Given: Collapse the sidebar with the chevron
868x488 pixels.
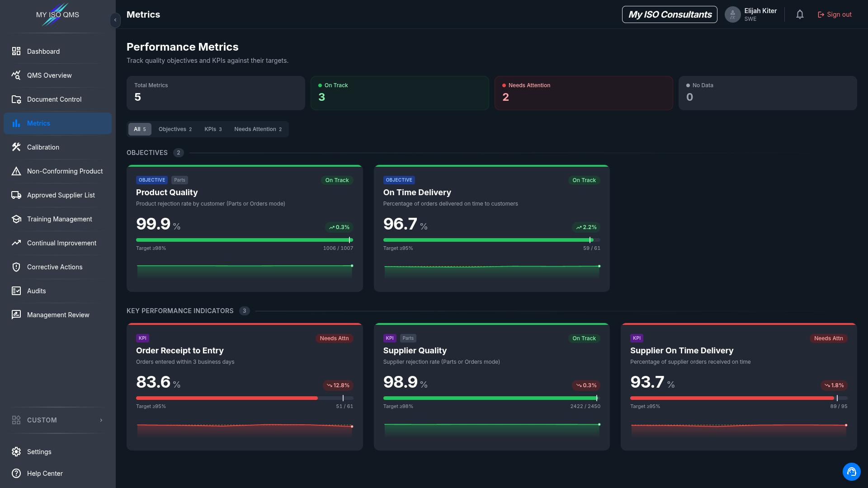Looking at the screenshot, I should 115,20.
